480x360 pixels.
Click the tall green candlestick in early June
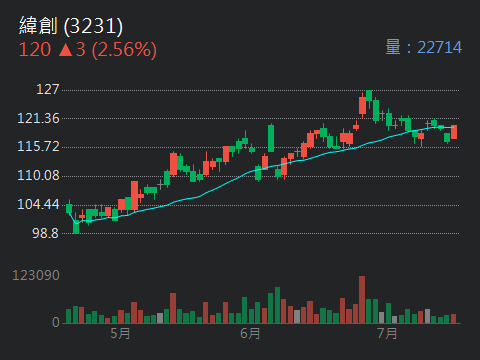click(x=271, y=138)
